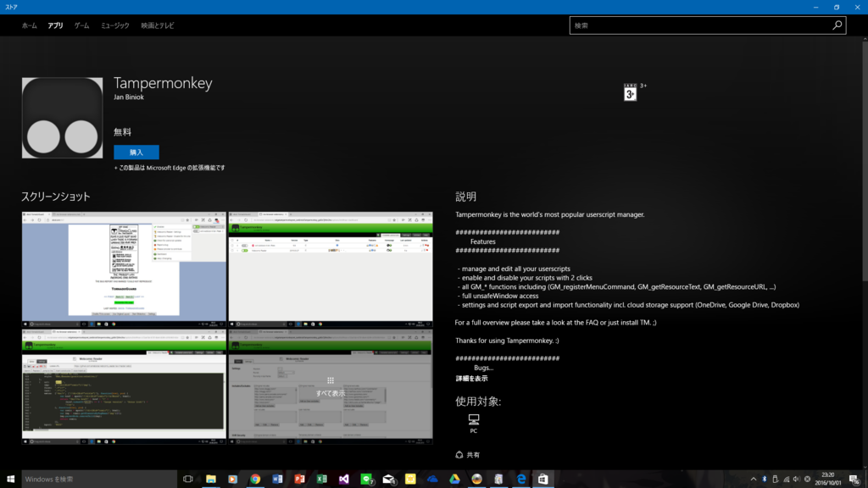Click the スクリーンショット section heading

(x=55, y=197)
